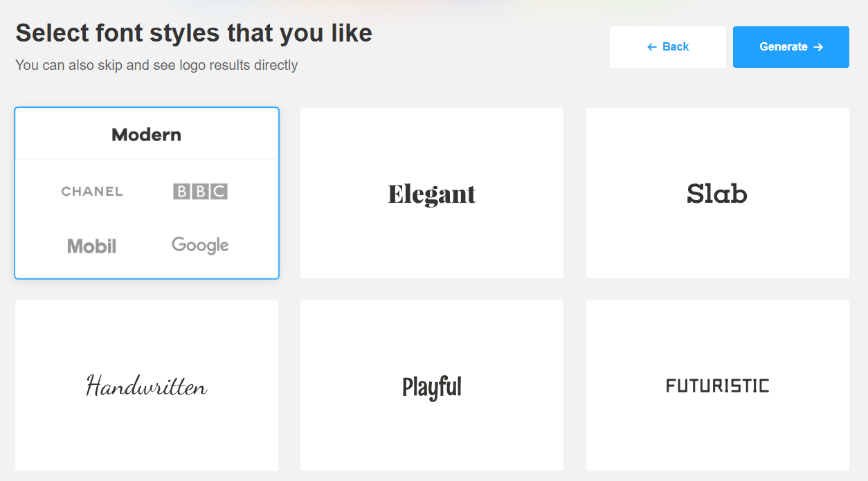
Task: Click the BBC logo example
Action: tap(200, 192)
